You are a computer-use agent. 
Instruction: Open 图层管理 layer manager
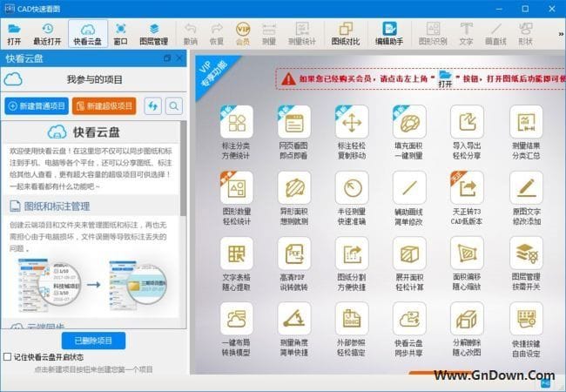tap(154, 34)
